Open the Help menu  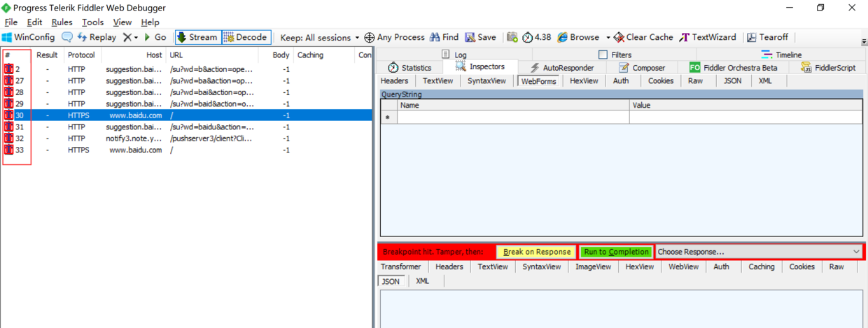coord(150,22)
